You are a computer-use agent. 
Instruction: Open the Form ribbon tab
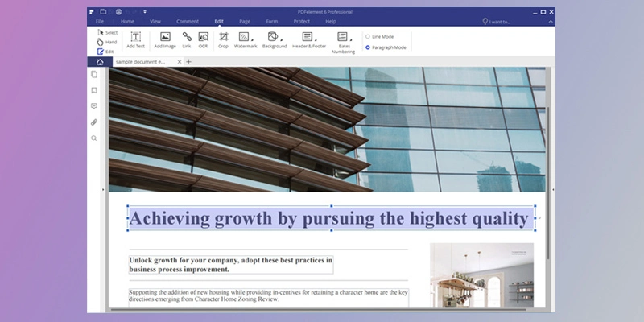click(x=272, y=22)
